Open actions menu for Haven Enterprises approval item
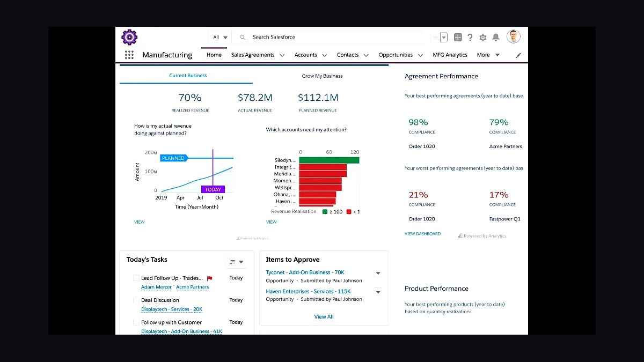644x362 pixels. pos(378,292)
